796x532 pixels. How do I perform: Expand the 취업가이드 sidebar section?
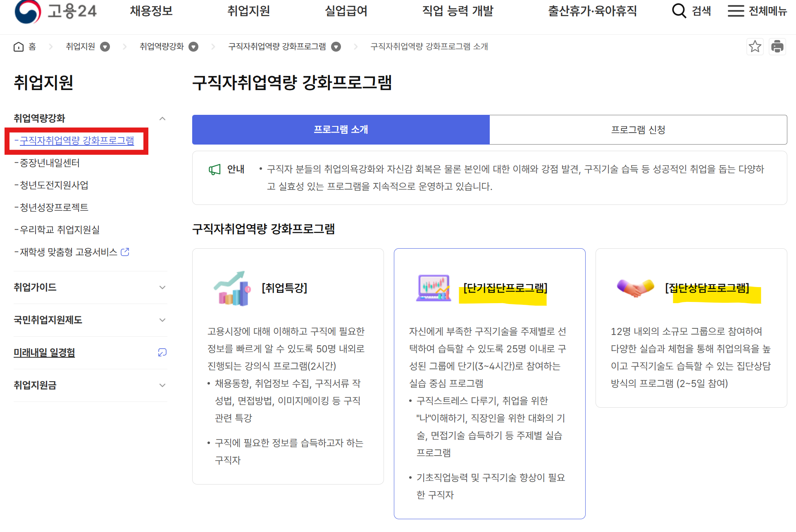pos(162,287)
